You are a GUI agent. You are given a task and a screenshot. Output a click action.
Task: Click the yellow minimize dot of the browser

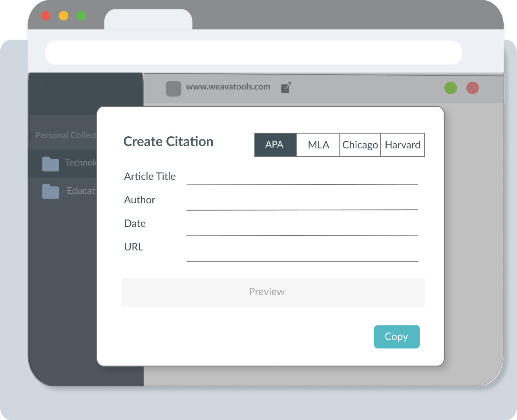pyautogui.click(x=64, y=16)
